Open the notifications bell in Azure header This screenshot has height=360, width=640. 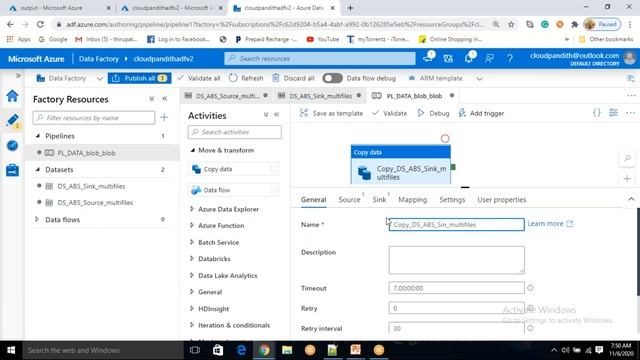[469, 58]
